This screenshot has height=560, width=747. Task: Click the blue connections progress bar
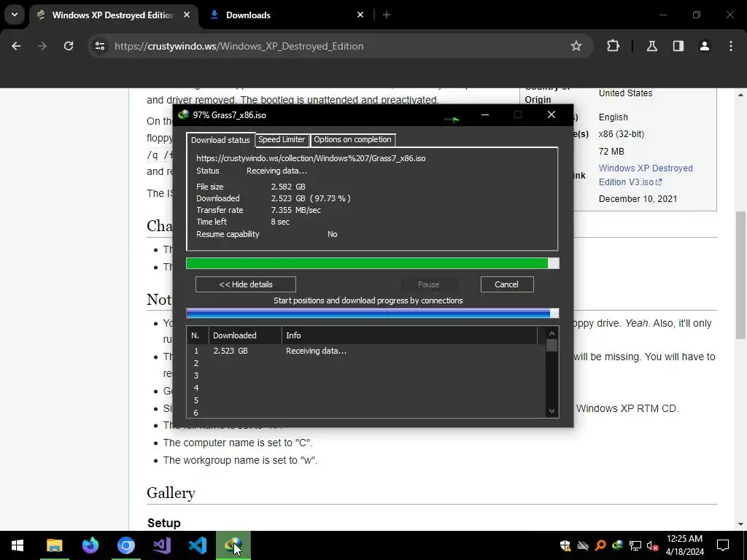tap(372, 313)
